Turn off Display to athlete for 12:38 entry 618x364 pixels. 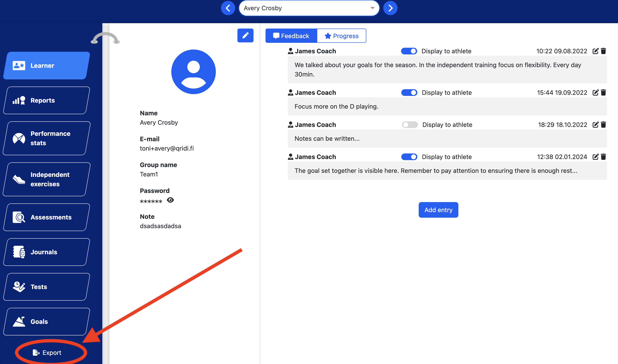pos(409,157)
